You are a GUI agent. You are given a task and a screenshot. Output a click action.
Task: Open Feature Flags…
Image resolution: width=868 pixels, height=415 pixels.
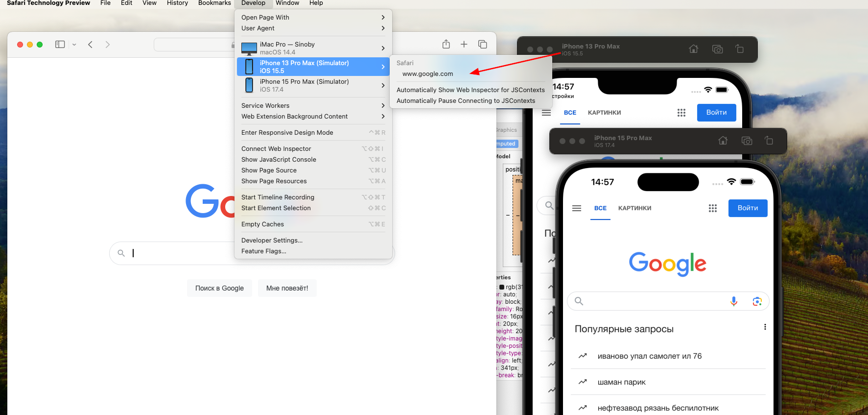pos(313,251)
